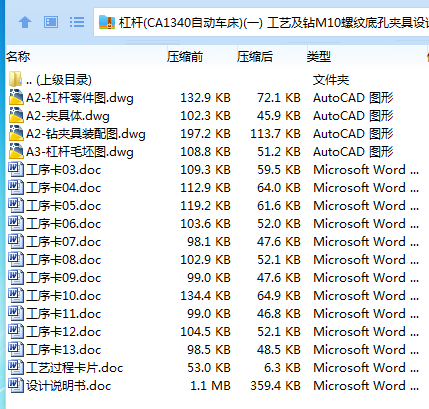Select file name A2-夹具体.dwg
Image resolution: width=429 pixels, height=409 pixels.
pyautogui.click(x=68, y=116)
